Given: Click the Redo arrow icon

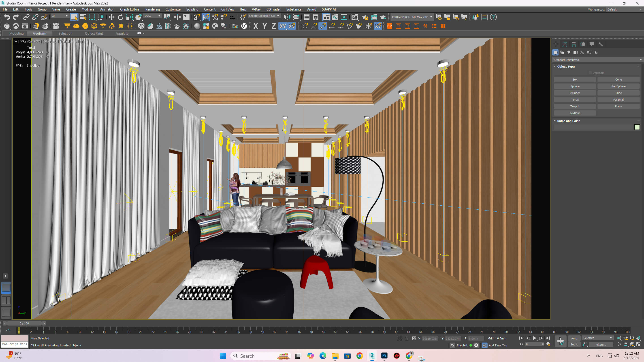Looking at the screenshot, I should click(16, 17).
